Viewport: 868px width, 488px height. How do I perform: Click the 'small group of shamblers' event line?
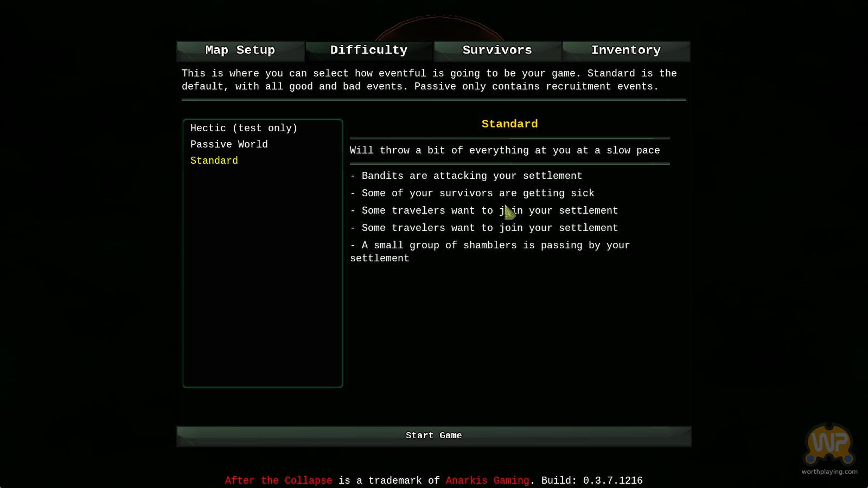click(489, 246)
